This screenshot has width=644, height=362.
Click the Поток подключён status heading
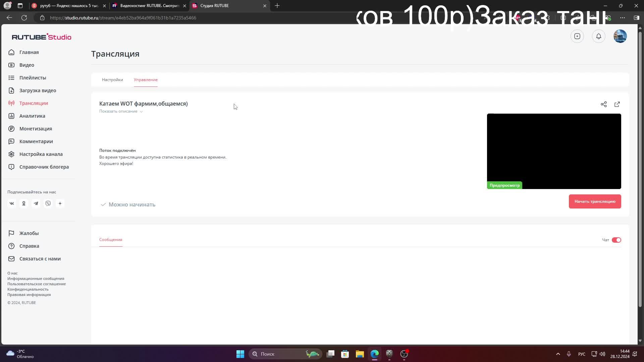click(x=117, y=150)
